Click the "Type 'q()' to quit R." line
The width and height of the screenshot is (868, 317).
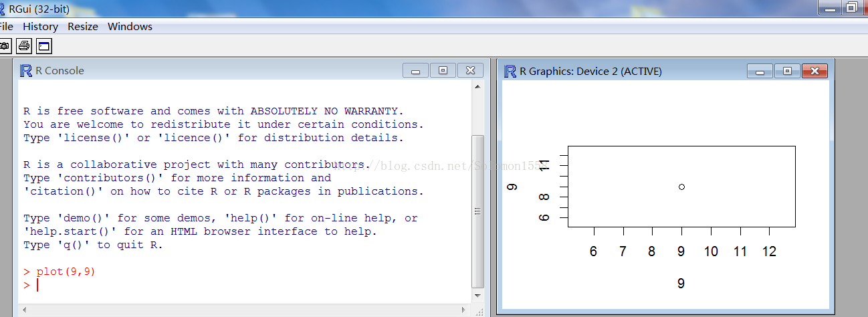pyautogui.click(x=94, y=245)
